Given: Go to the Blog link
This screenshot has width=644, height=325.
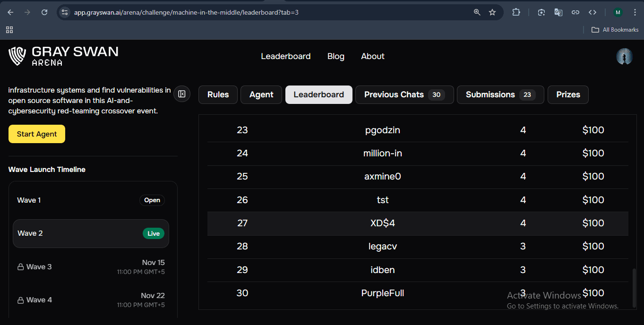Looking at the screenshot, I should pos(335,56).
